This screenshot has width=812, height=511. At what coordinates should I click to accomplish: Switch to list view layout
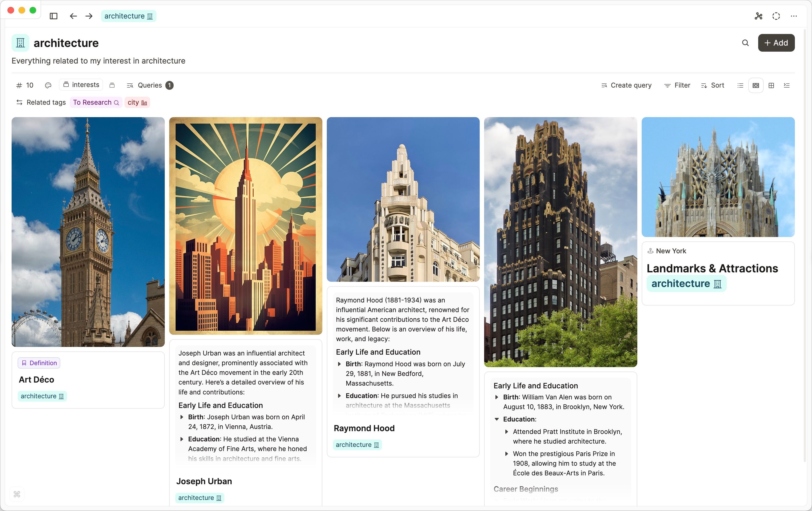click(x=740, y=85)
